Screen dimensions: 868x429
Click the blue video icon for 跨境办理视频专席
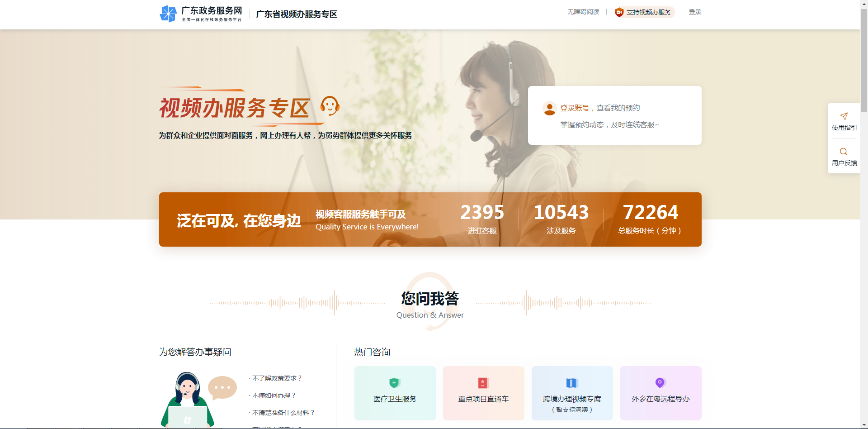point(571,382)
